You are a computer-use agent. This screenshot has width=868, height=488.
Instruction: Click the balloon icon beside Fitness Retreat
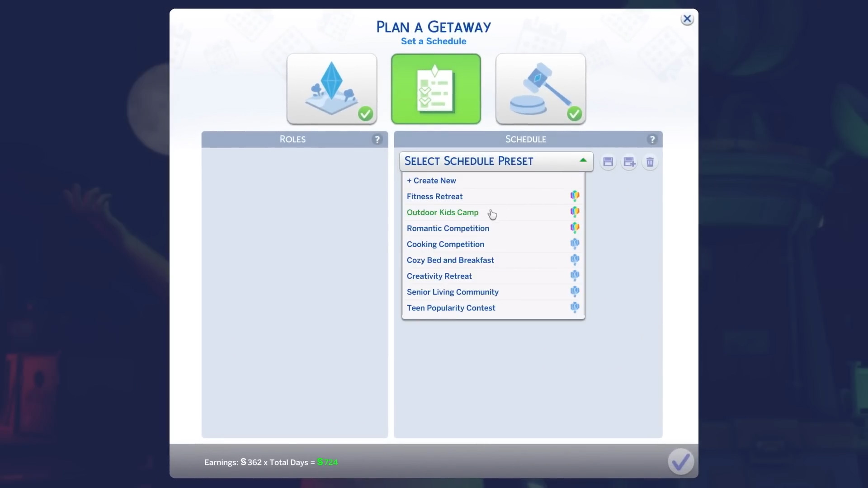(575, 196)
